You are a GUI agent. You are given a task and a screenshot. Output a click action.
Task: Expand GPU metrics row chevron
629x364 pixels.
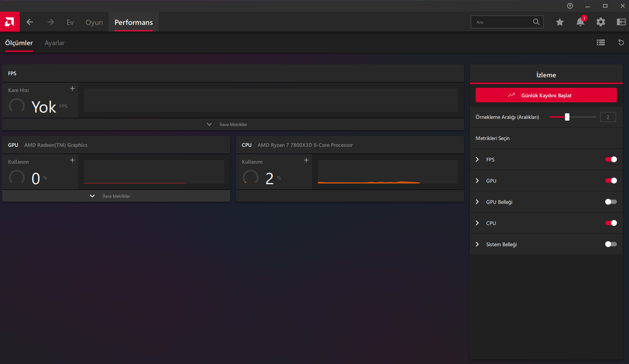point(477,181)
